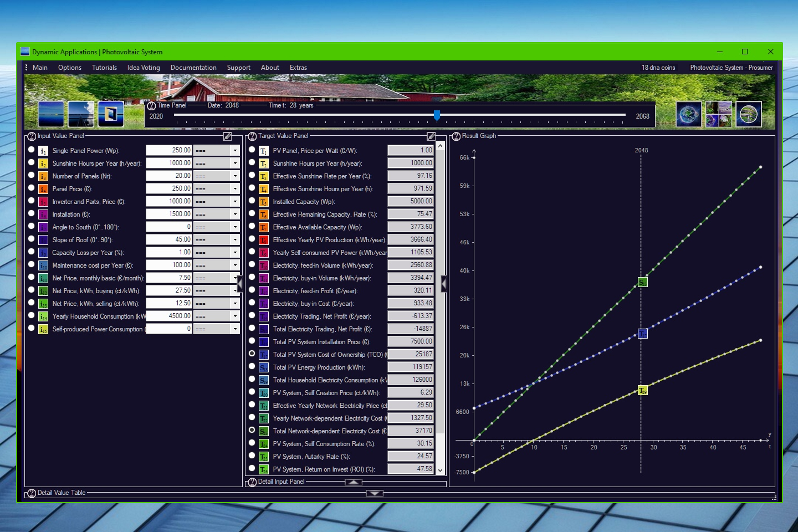The width and height of the screenshot is (798, 532).
Task: Click the Time Panel help icon
Action: [151, 106]
